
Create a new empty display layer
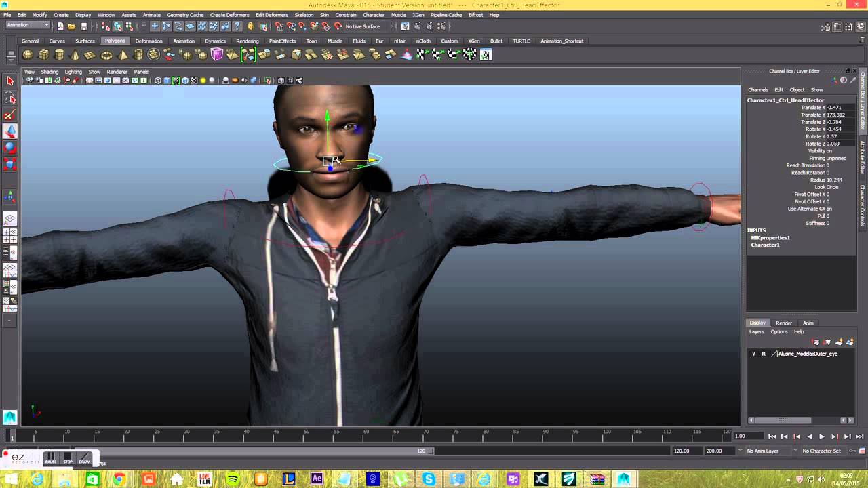pyautogui.click(x=839, y=342)
